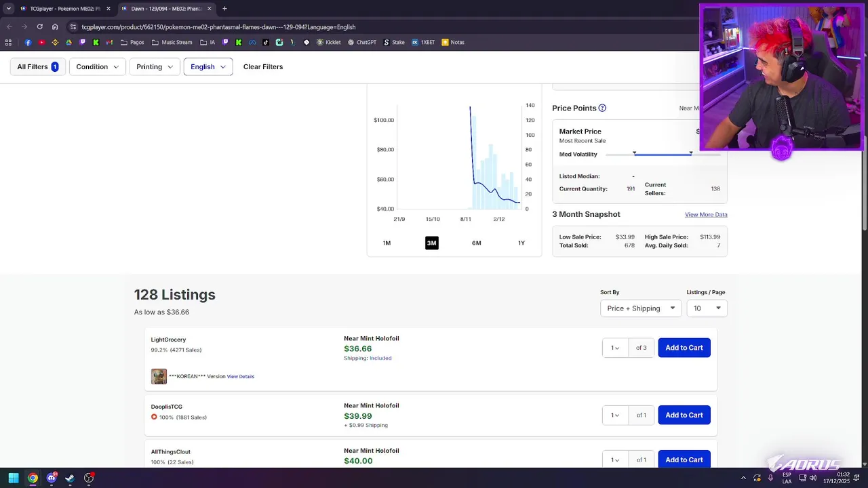Image resolution: width=868 pixels, height=488 pixels.
Task: Open the DooplisTCG seller page
Action: pos(167,407)
